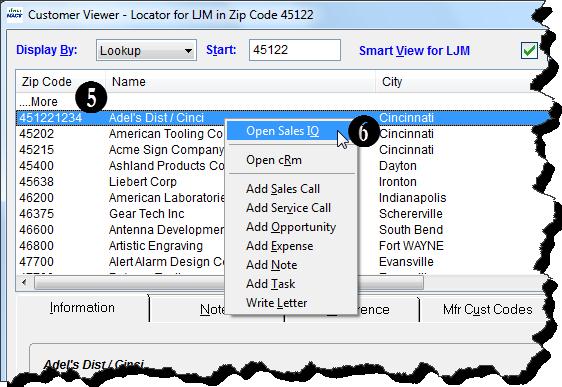The width and height of the screenshot is (562, 387).
Task: Click zip code 45202 cell
Action: 37,134
